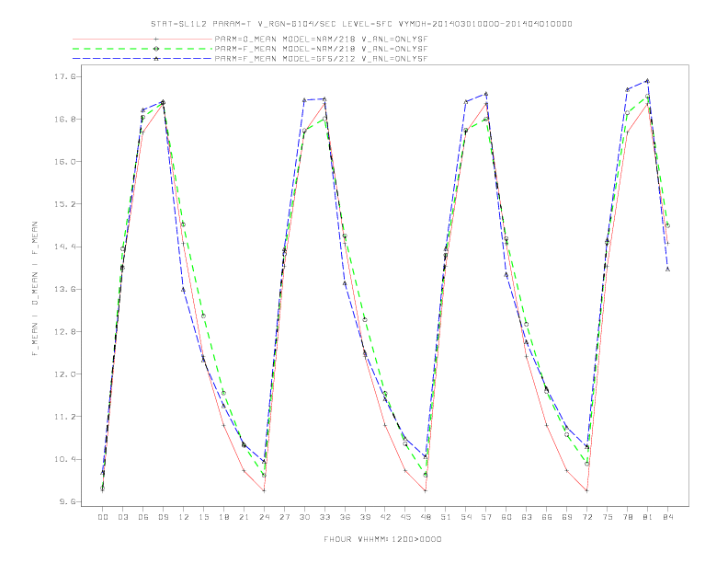
Task: Click the 12 forecast hour tick label
Action: point(184,517)
